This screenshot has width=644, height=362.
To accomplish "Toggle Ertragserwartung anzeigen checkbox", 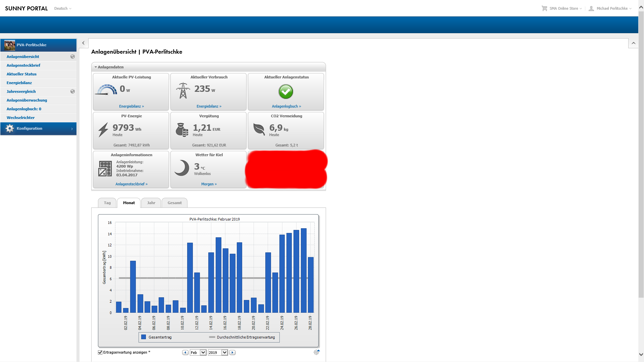I will tap(100, 352).
